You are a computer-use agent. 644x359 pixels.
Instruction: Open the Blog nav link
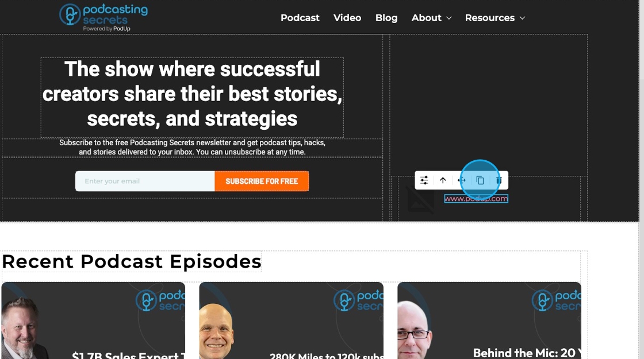coord(386,18)
